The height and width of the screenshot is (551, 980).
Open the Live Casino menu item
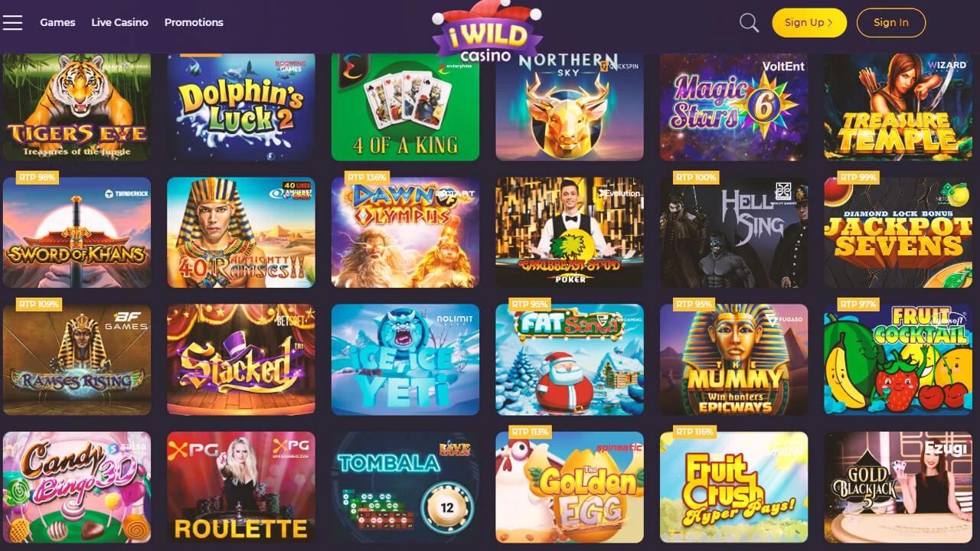point(119,22)
